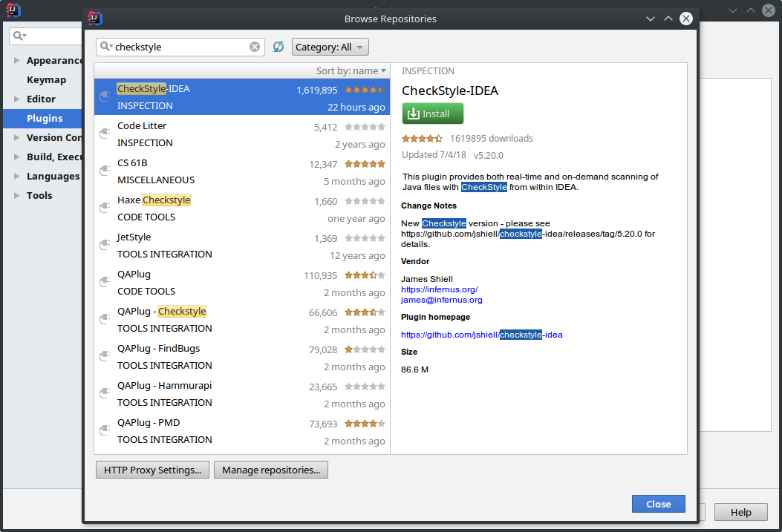Viewport: 782px width, 532px height.
Task: Click the plugin icon beside Code Litter
Action: pos(105,134)
